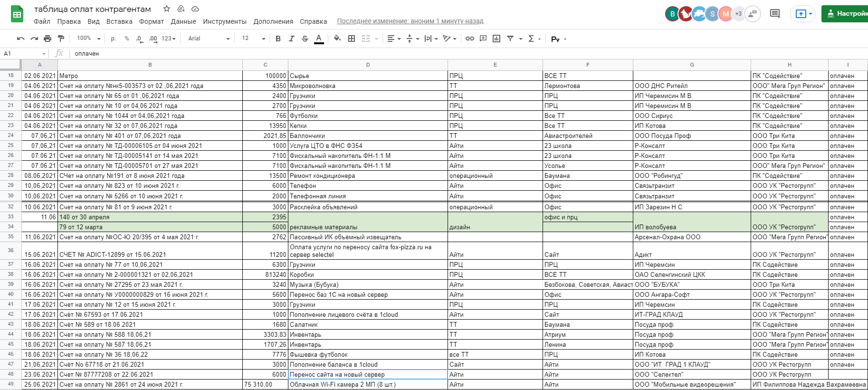Open the 'Ру' input tools dropdown
The width and height of the screenshot is (868, 390).
point(559,39)
